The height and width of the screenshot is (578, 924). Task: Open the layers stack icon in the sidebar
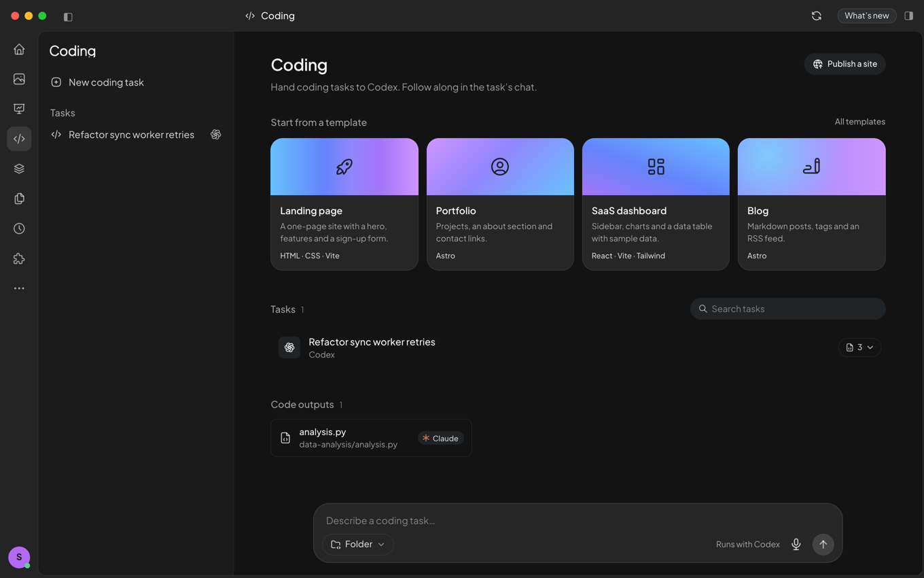(x=19, y=169)
